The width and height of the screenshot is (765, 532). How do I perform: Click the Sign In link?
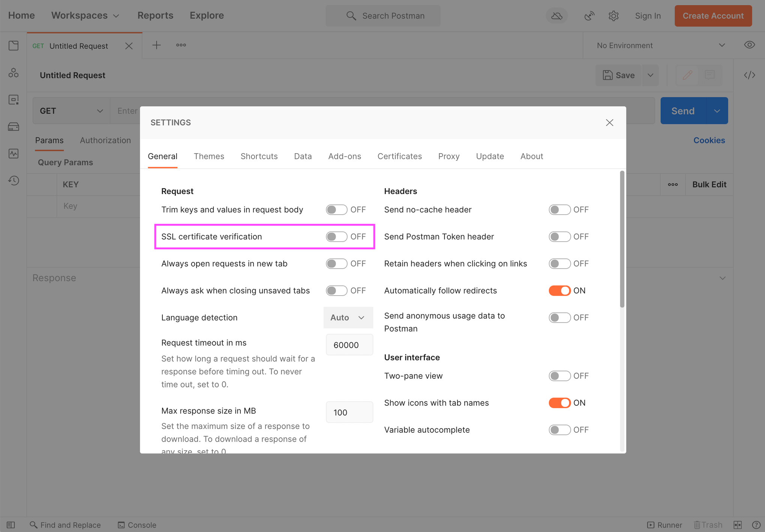[x=648, y=15]
